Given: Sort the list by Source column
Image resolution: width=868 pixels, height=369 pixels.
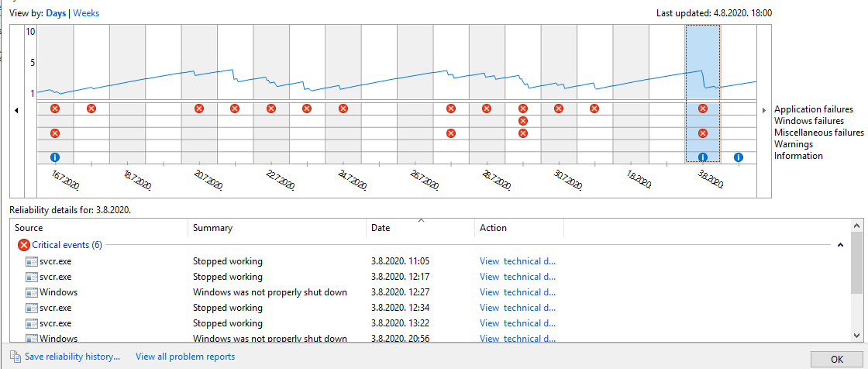Looking at the screenshot, I should click(99, 228).
